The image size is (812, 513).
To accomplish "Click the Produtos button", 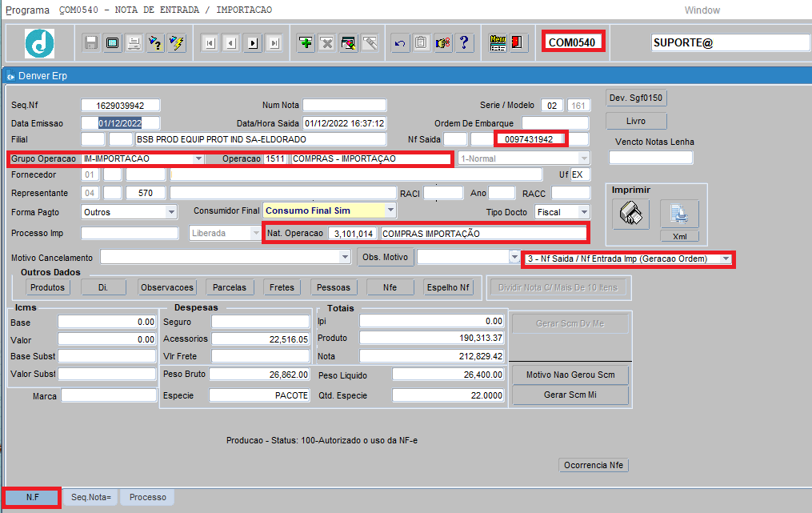I will coord(47,287).
